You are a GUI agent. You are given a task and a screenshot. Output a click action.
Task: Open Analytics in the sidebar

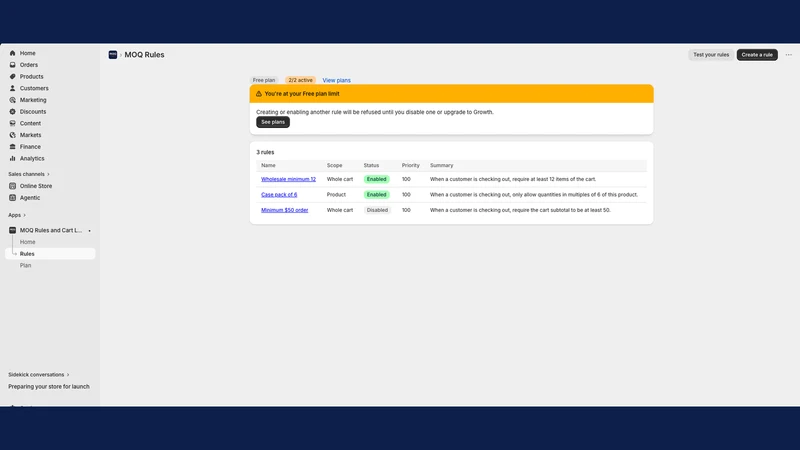32,159
